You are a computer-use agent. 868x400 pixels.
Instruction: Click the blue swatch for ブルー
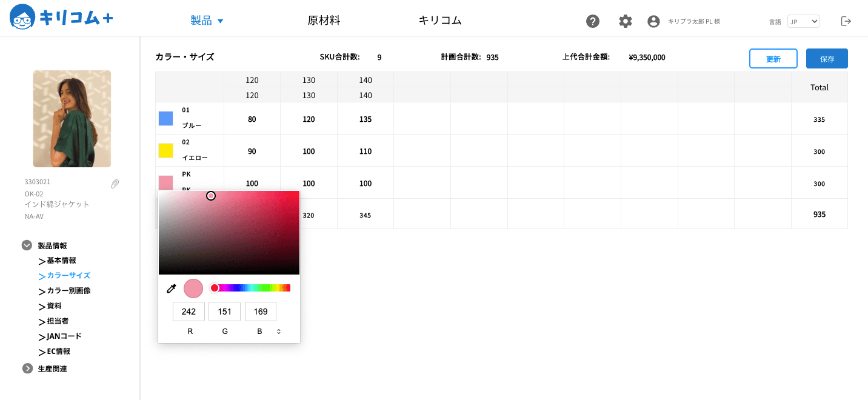point(165,118)
